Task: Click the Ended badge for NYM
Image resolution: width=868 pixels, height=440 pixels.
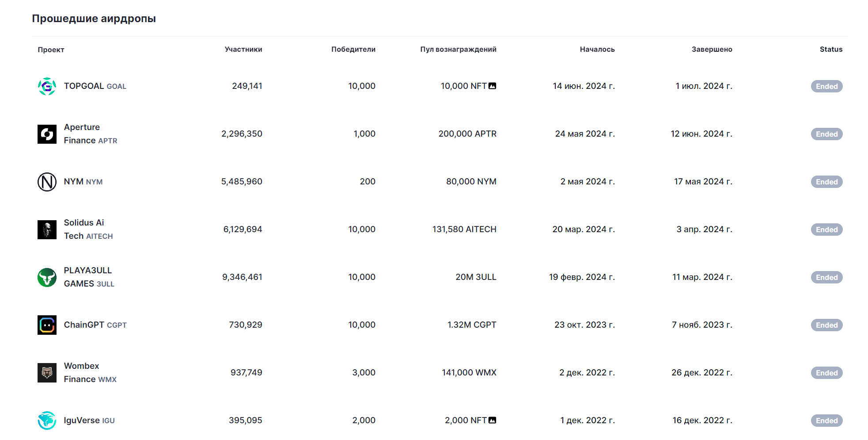Action: pos(826,181)
